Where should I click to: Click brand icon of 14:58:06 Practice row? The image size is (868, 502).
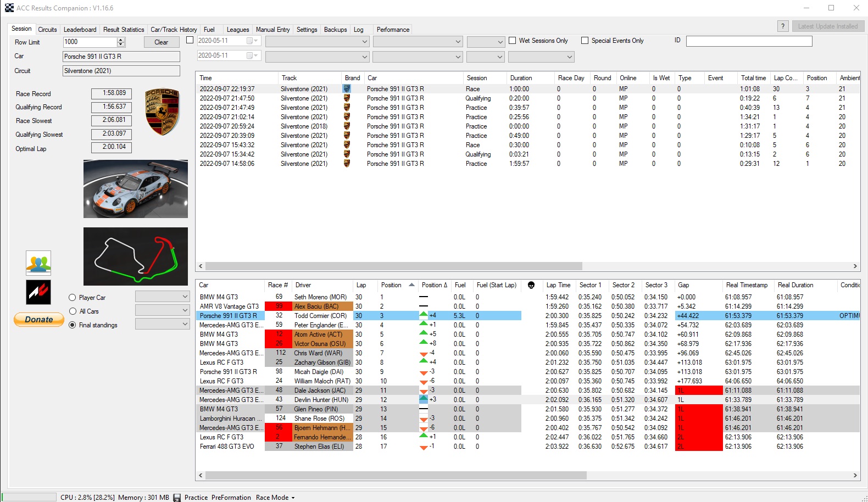coord(347,163)
